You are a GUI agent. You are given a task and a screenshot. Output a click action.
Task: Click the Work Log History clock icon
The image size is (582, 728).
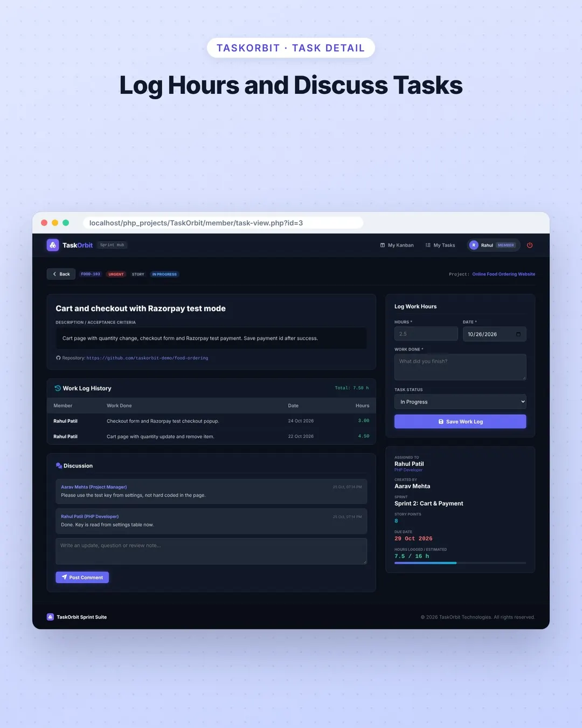[x=58, y=388]
